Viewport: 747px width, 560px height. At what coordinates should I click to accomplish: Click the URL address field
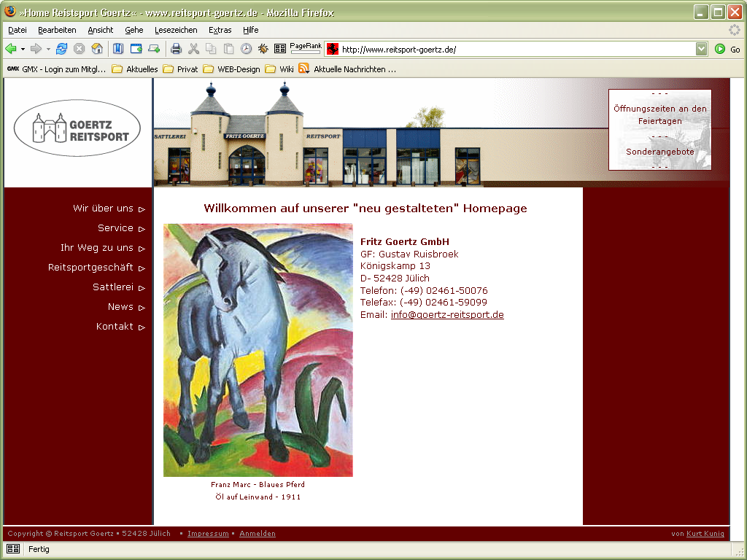click(x=517, y=49)
